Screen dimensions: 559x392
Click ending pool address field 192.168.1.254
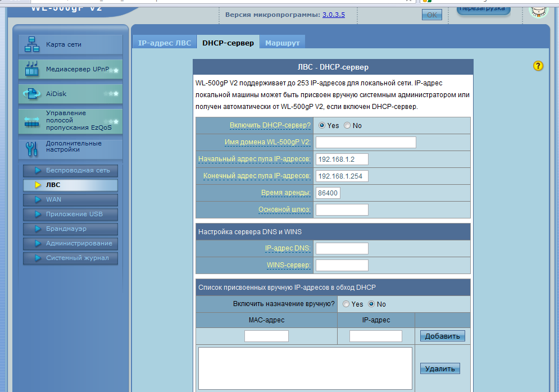coord(342,176)
